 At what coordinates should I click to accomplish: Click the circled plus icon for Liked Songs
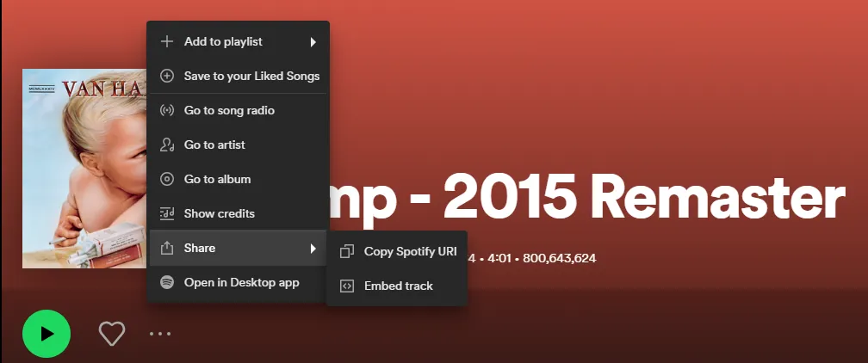tap(167, 76)
